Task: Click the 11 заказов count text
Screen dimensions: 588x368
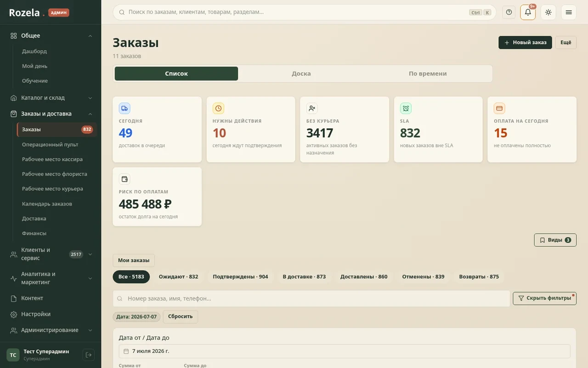Action: click(127, 56)
